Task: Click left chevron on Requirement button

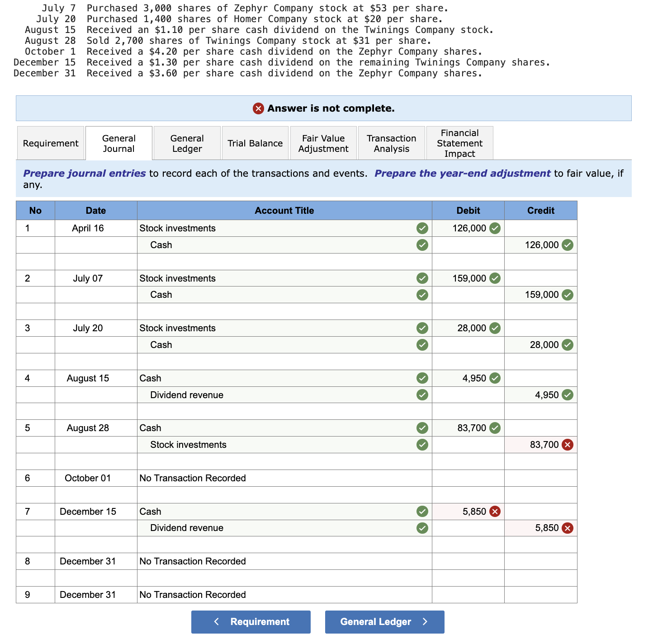Action: [217, 622]
